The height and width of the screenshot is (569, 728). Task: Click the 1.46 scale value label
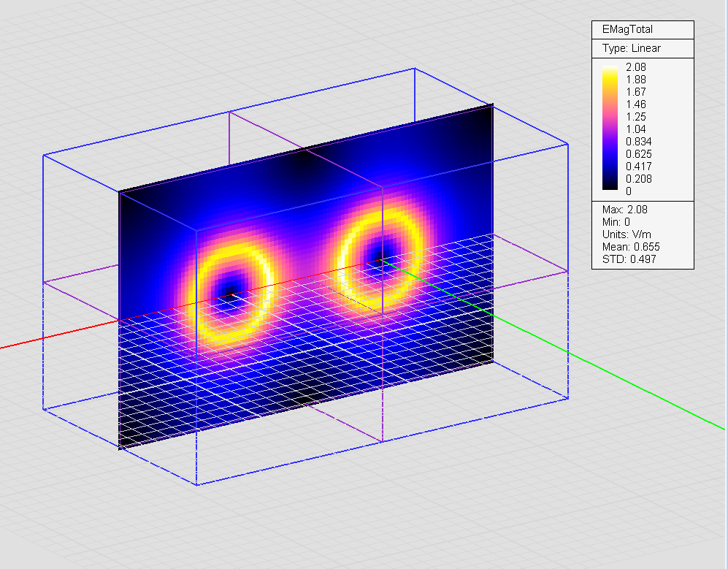636,104
